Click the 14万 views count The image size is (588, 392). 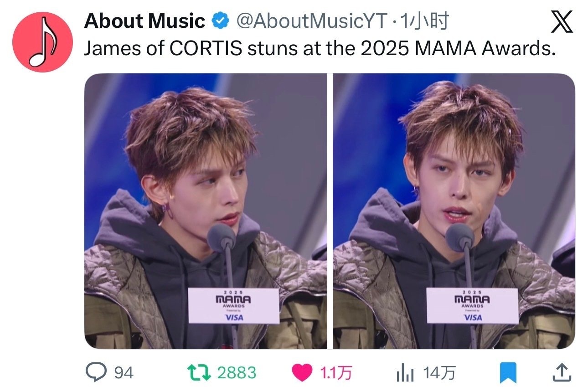(439, 373)
